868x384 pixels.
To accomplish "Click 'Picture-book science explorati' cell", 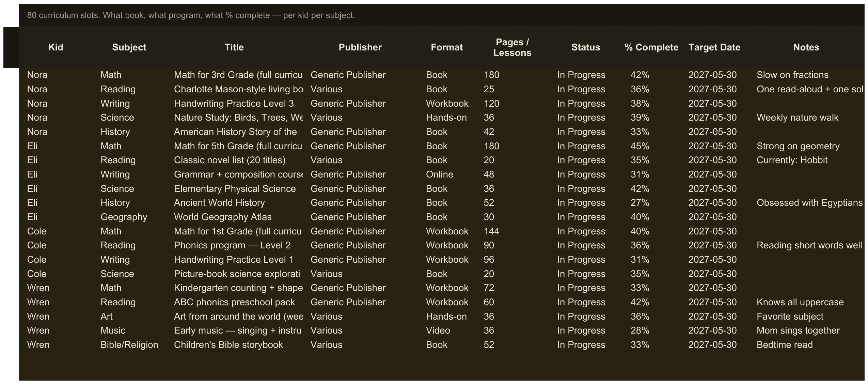I will pos(234,274).
